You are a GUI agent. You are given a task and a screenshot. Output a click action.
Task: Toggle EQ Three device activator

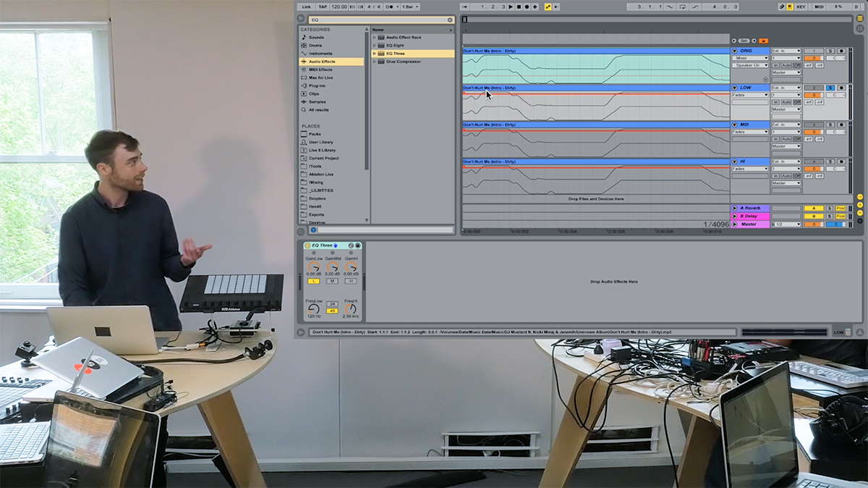307,245
